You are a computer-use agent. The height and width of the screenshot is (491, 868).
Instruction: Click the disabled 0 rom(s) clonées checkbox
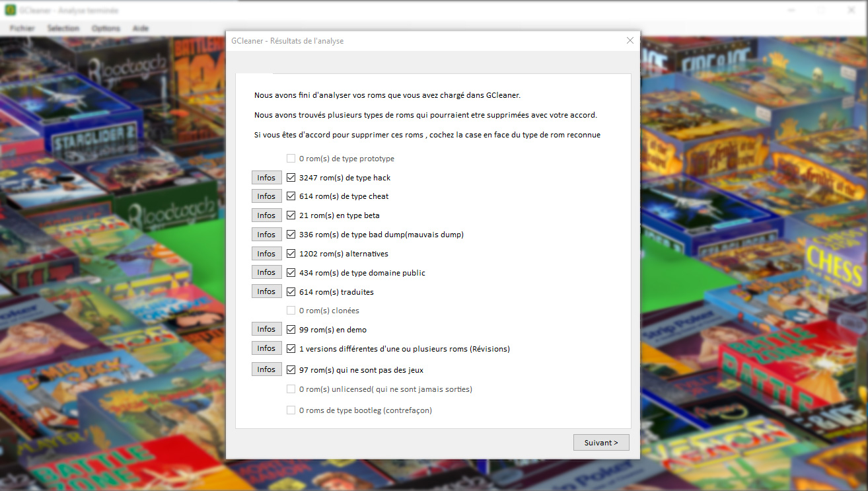tap(291, 310)
